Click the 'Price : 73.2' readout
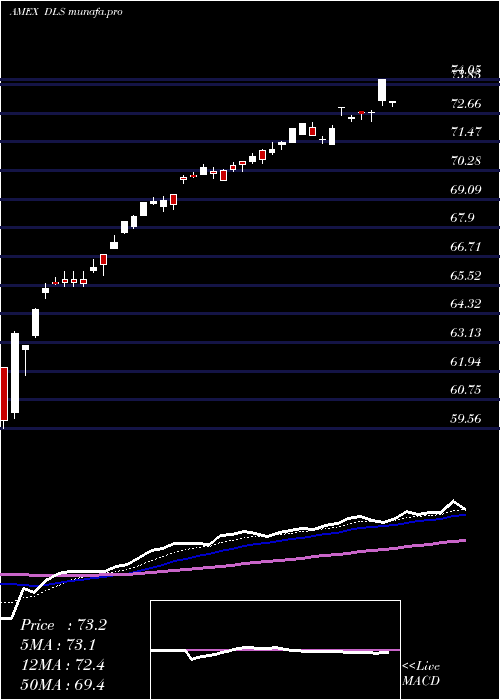 (x=63, y=625)
